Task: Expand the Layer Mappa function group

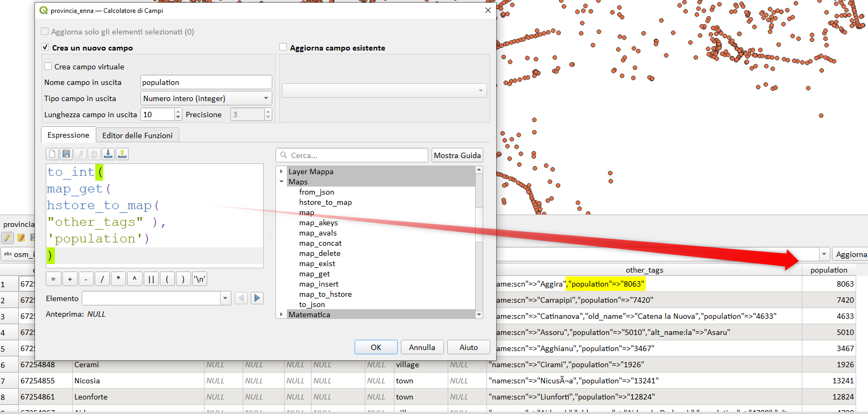Action: click(281, 172)
